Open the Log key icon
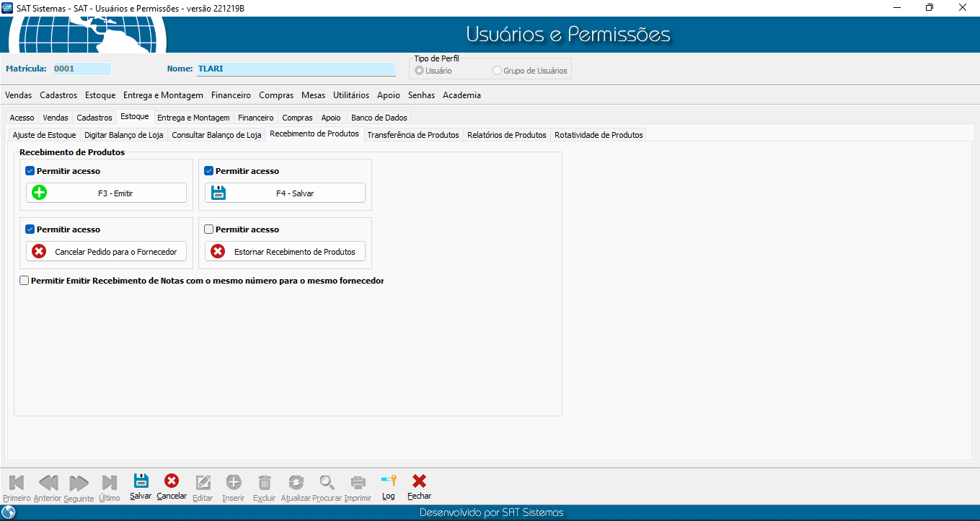Viewport: 980px width, 521px height. (389, 482)
